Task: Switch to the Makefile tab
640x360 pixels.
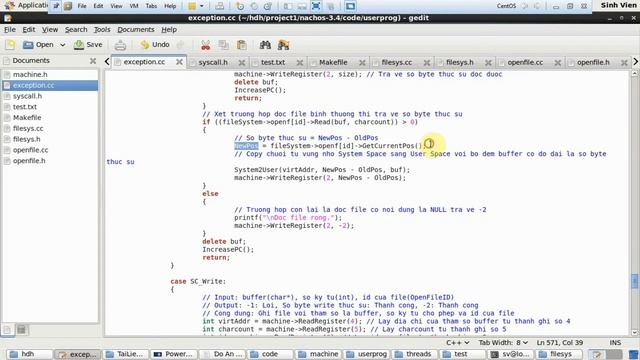Action: click(333, 62)
